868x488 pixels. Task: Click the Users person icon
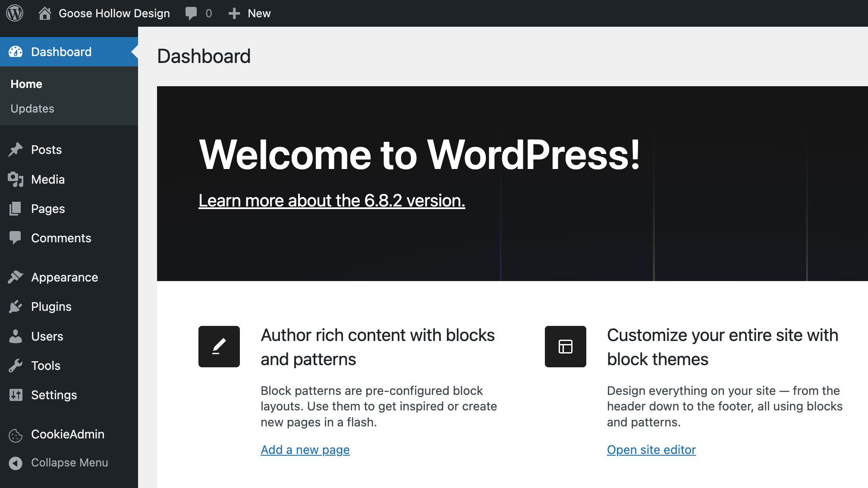click(x=16, y=336)
